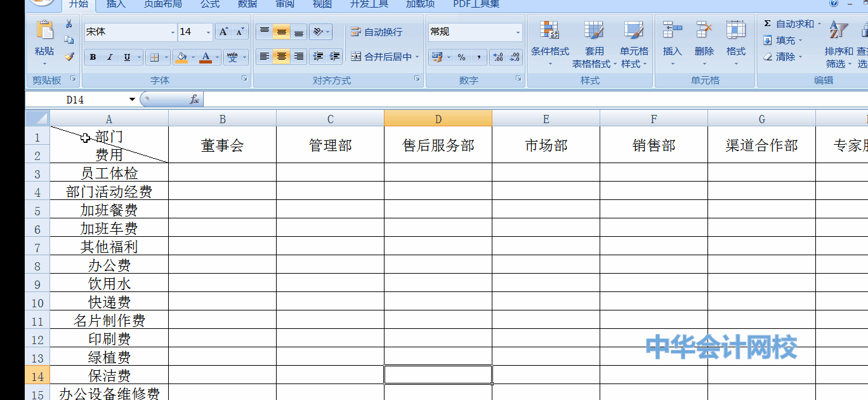
Task: Click the insert function fx icon
Action: pyautogui.click(x=194, y=100)
